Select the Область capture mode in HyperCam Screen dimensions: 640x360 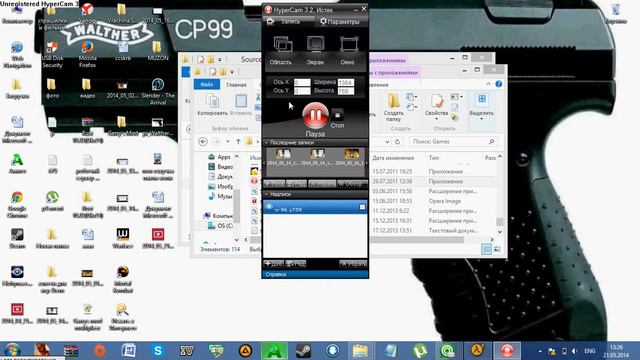click(282, 50)
